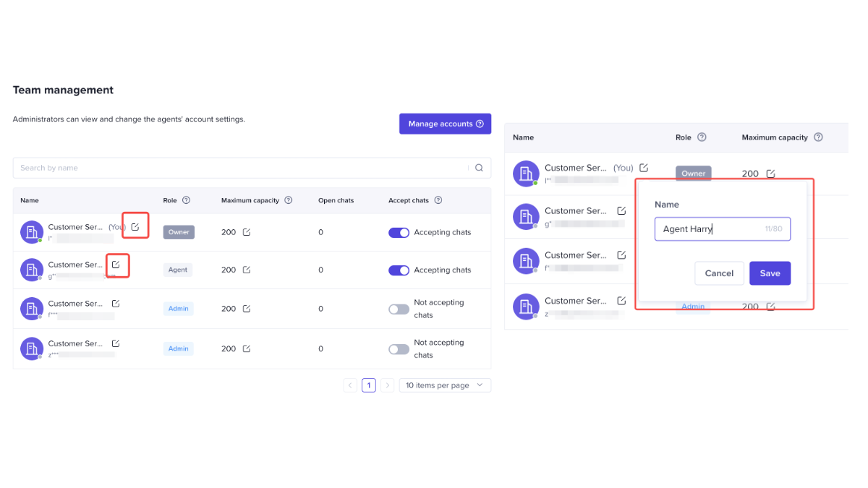Image resolution: width=868 pixels, height=488 pixels.
Task: Select page 1 in pagination
Action: click(x=369, y=385)
